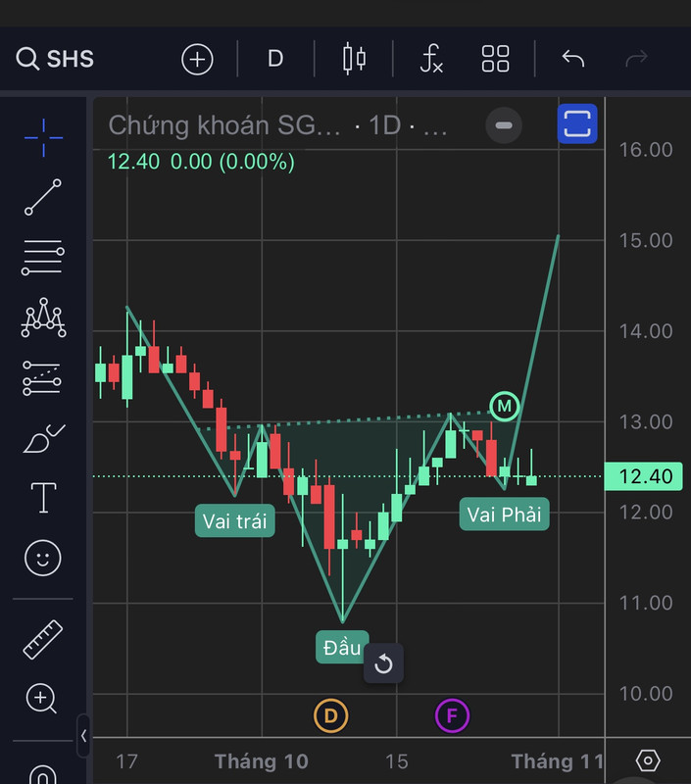This screenshot has height=784, width=691.
Task: Click the chart title Chứng khoán SG
Action: (224, 125)
